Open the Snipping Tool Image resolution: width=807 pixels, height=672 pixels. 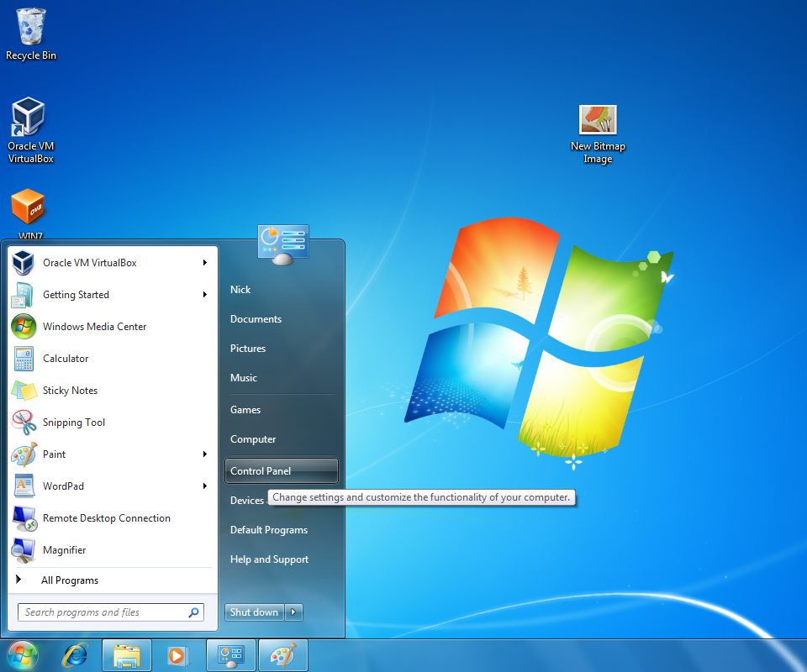[76, 422]
